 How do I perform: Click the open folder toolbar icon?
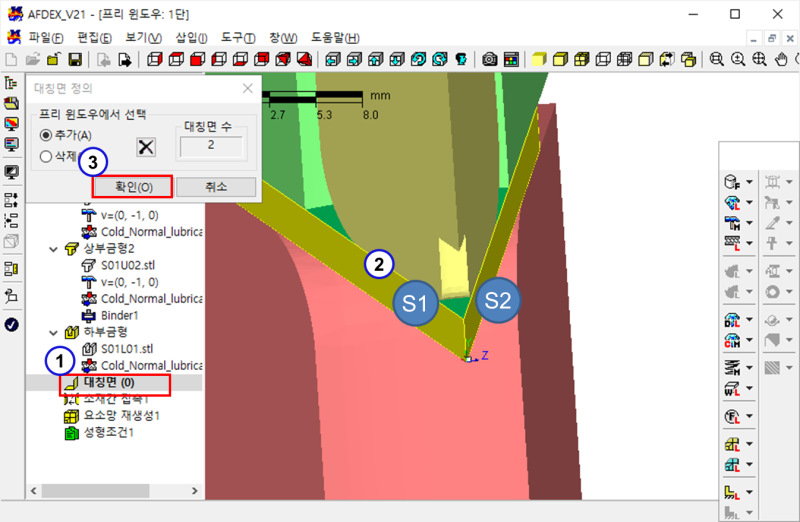(x=34, y=59)
